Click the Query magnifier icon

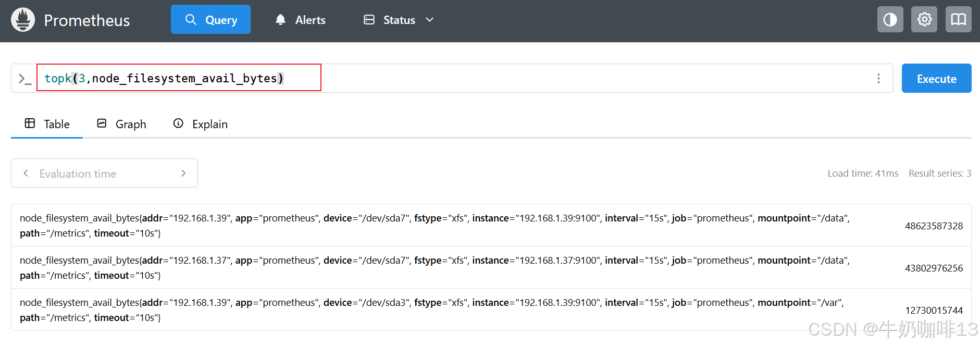191,20
